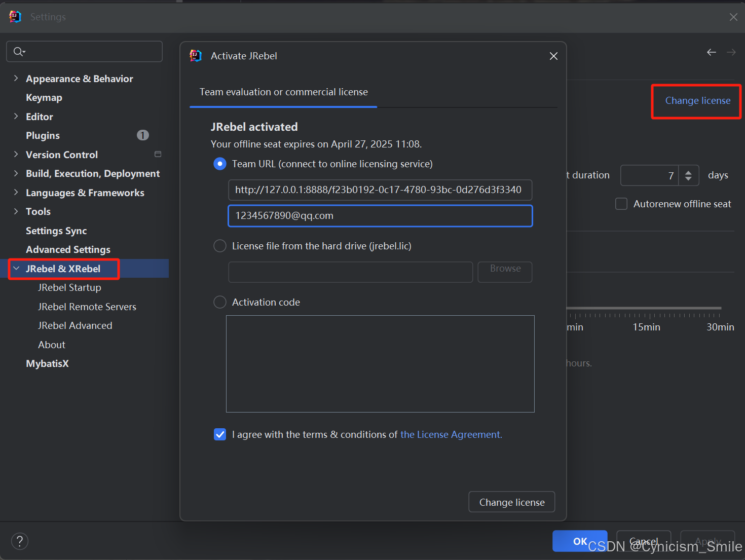Expand the Editor tree node
The image size is (745, 560).
point(16,116)
